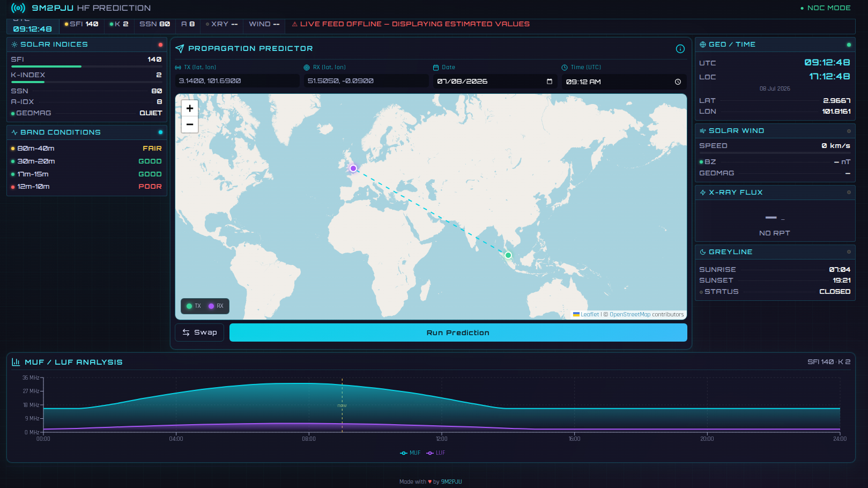The height and width of the screenshot is (488, 868).
Task: Click the K-Index progress bar
Action: 86,82
